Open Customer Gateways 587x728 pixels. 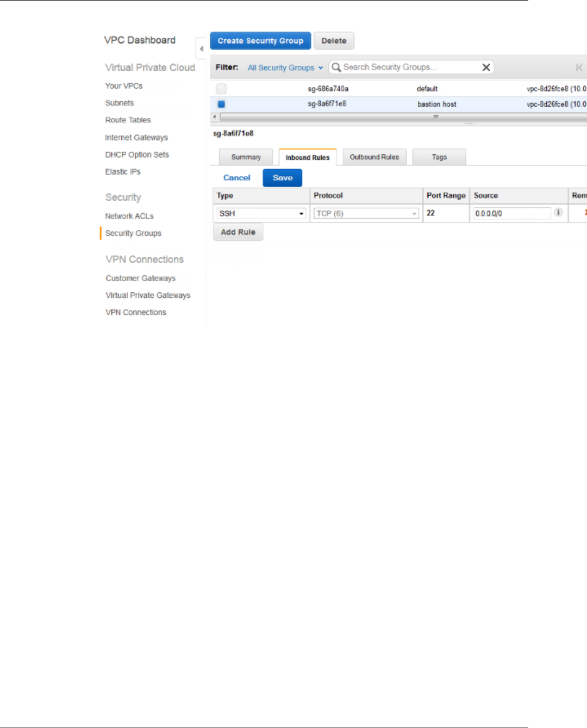(x=141, y=278)
